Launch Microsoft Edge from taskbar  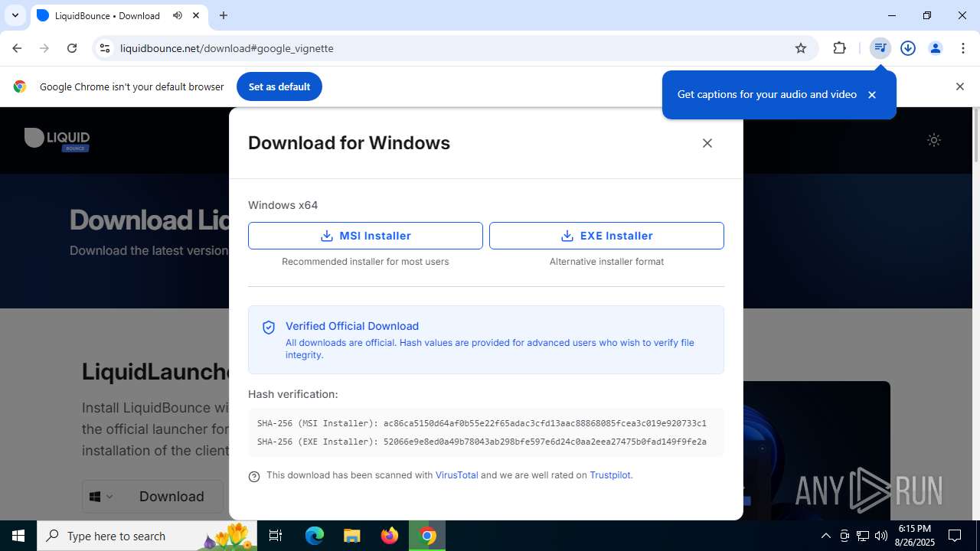tap(315, 536)
